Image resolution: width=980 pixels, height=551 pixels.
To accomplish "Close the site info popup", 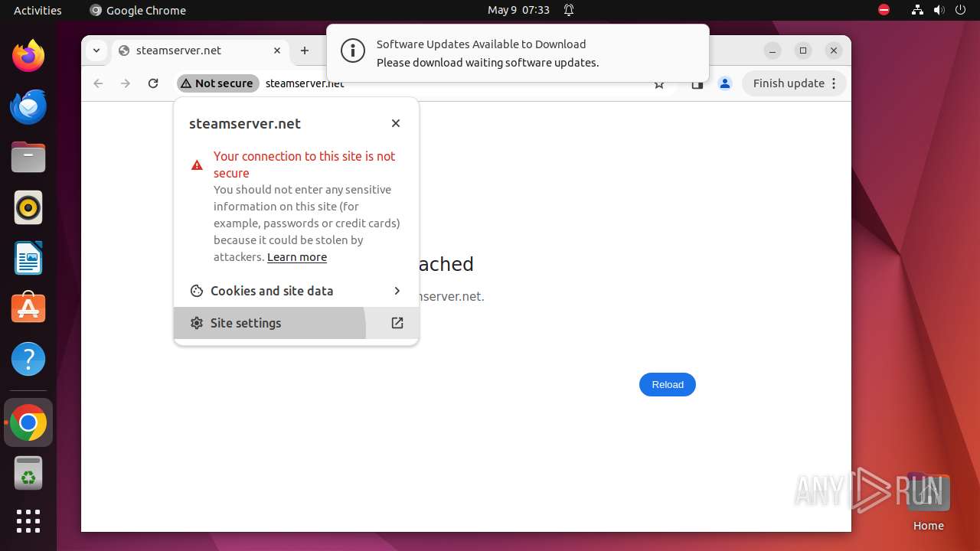I will coord(396,123).
